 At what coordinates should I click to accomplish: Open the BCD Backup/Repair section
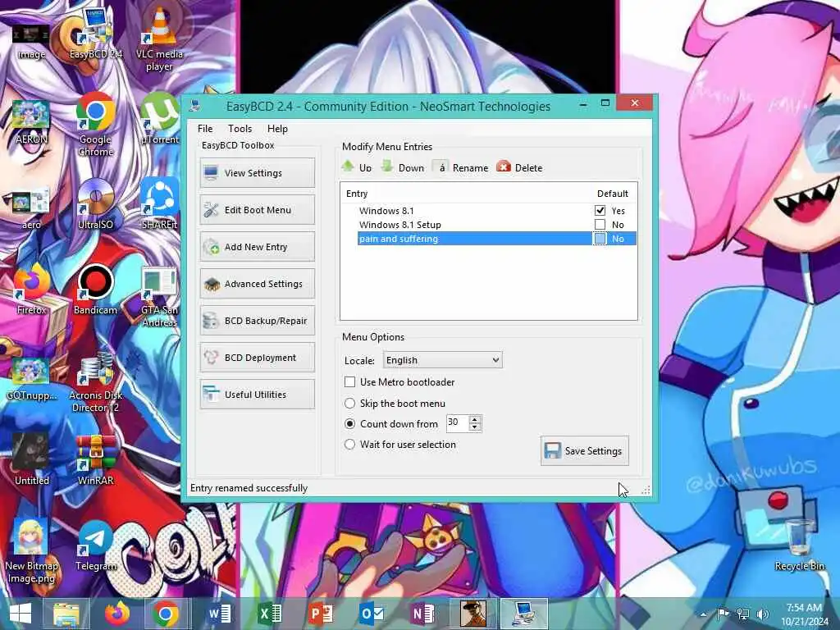257,321
